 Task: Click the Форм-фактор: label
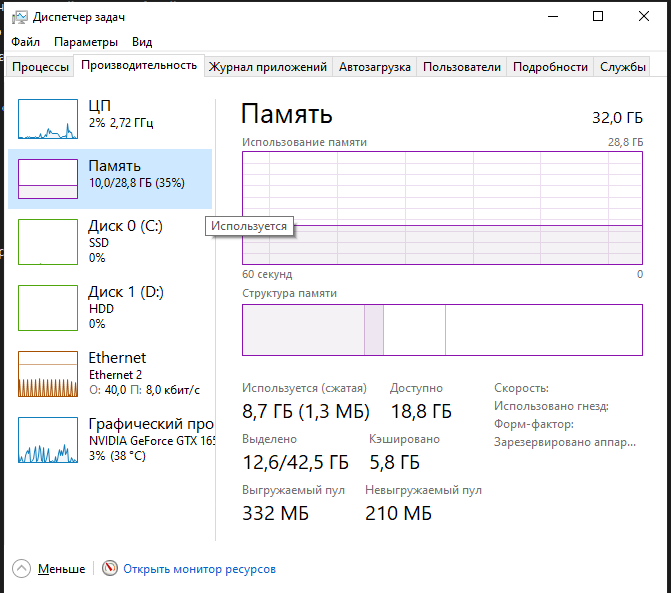(534, 424)
